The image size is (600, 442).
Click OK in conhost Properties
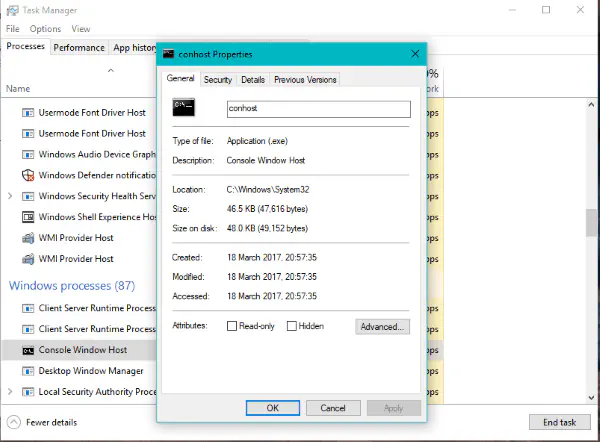[x=273, y=408]
